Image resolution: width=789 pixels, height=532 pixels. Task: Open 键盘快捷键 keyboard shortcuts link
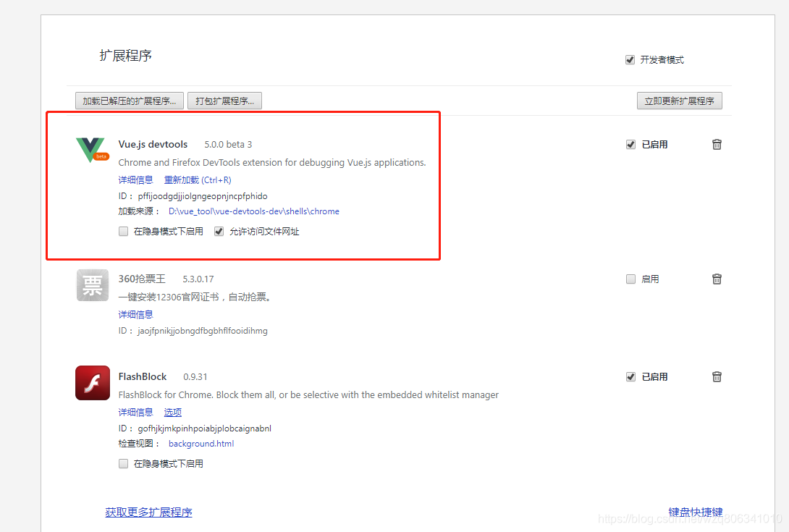pyautogui.click(x=696, y=512)
